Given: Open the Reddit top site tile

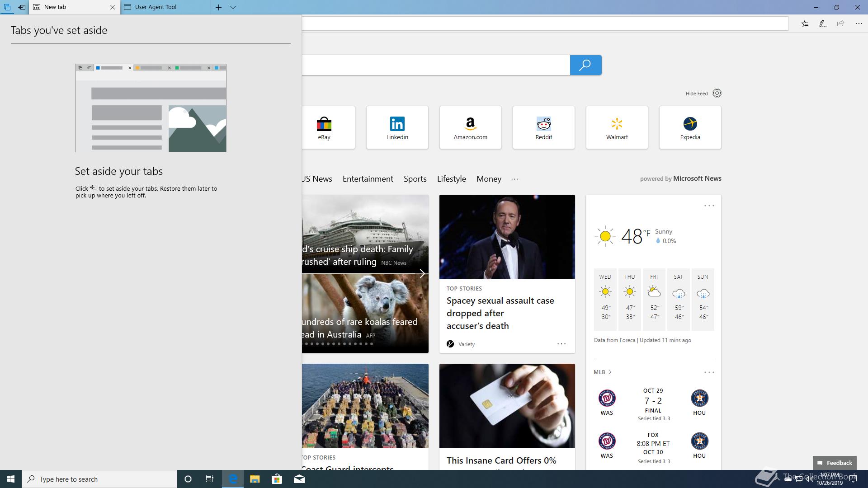Looking at the screenshot, I should (x=543, y=127).
